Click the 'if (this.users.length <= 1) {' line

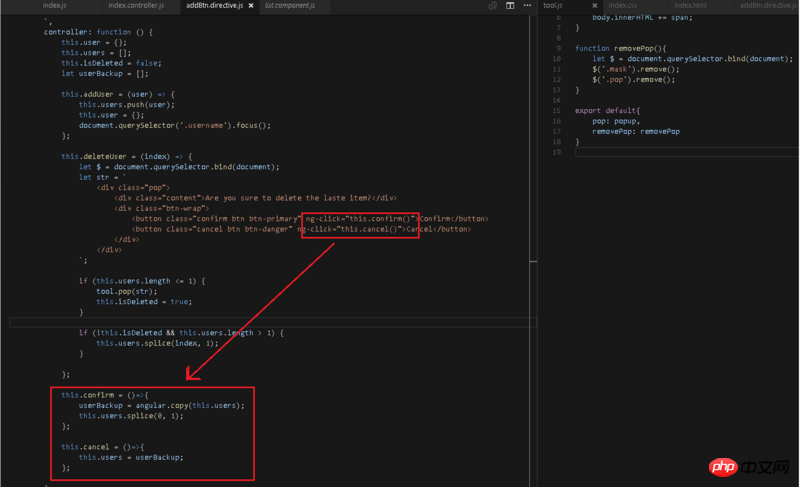tap(142, 281)
